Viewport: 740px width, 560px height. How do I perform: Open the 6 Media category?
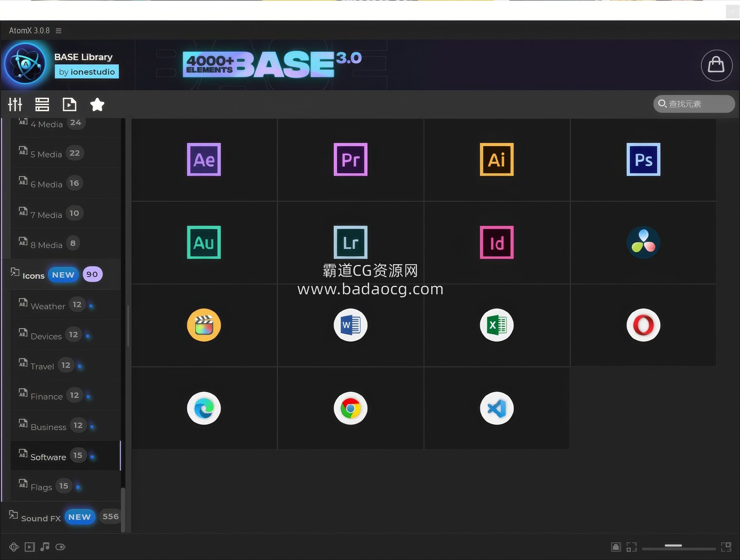click(x=66, y=183)
